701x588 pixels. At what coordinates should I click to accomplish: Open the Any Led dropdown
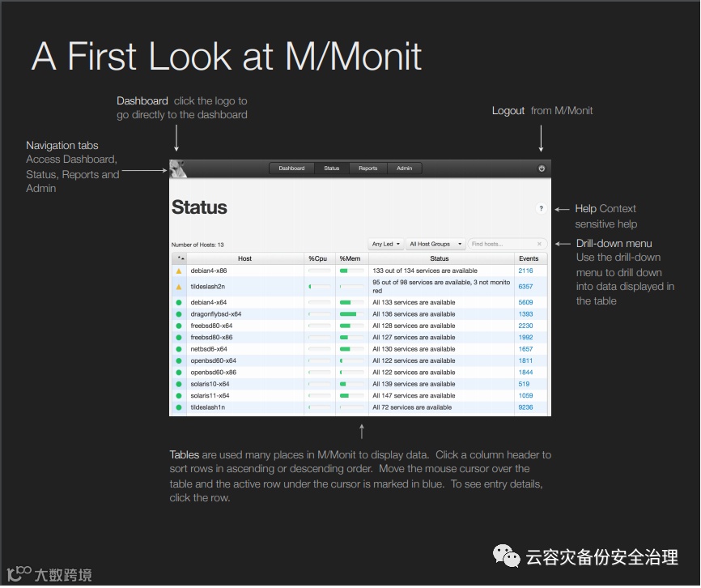coord(385,244)
